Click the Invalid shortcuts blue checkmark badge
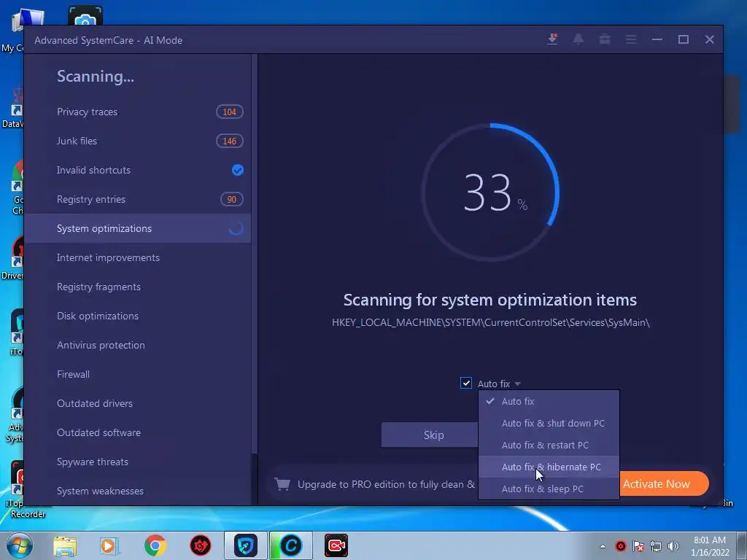The image size is (747, 560). point(237,170)
